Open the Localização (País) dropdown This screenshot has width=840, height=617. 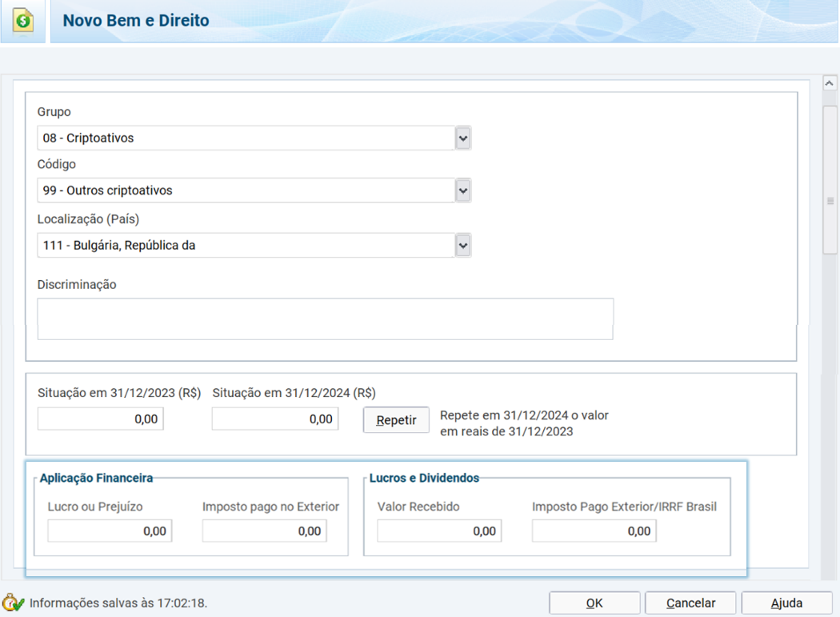pyautogui.click(x=462, y=246)
